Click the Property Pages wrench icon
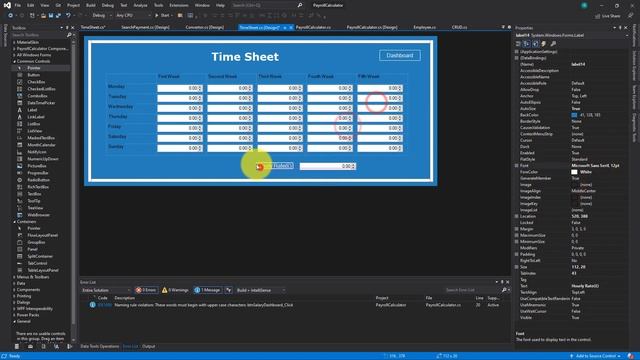 (x=553, y=44)
